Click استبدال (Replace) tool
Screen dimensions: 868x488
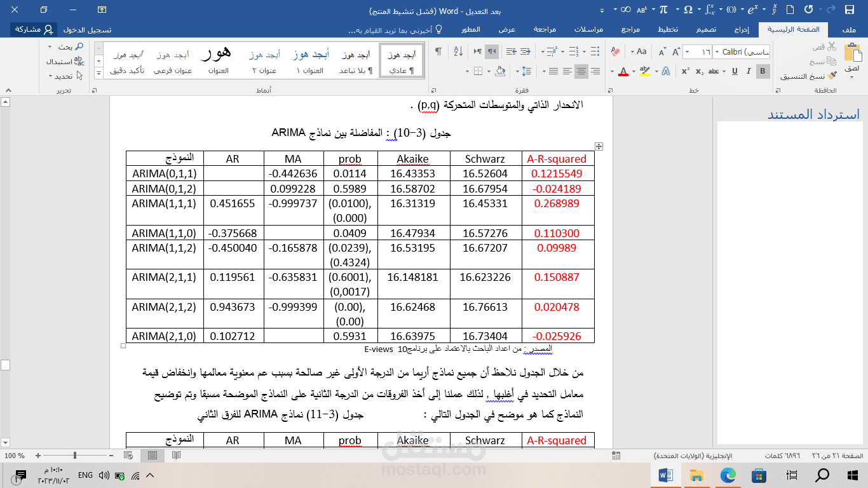pyautogui.click(x=65, y=62)
